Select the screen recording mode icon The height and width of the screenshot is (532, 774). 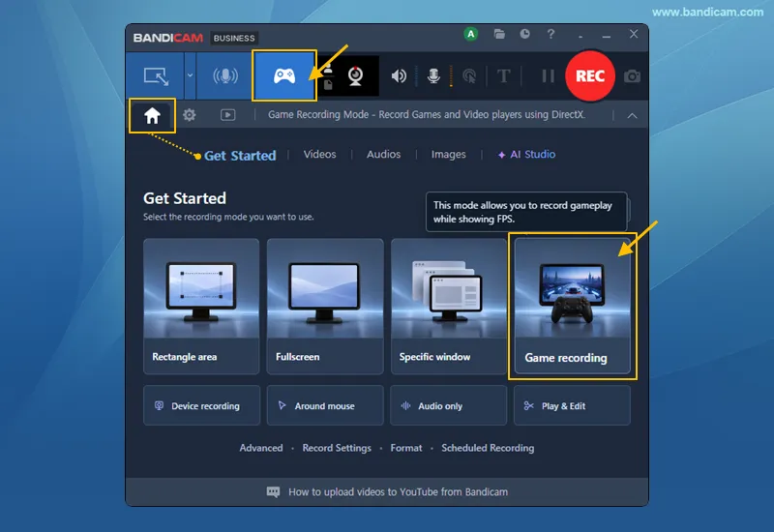[x=156, y=76]
